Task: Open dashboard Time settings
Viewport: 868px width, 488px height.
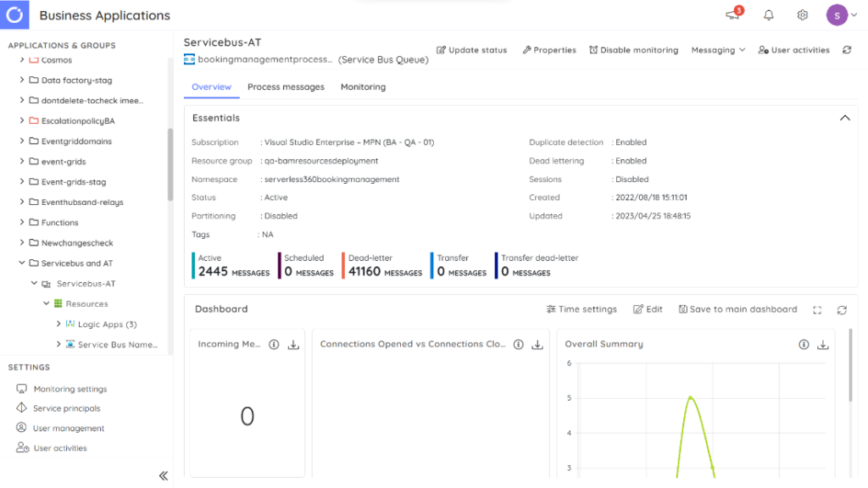Action: coord(581,309)
